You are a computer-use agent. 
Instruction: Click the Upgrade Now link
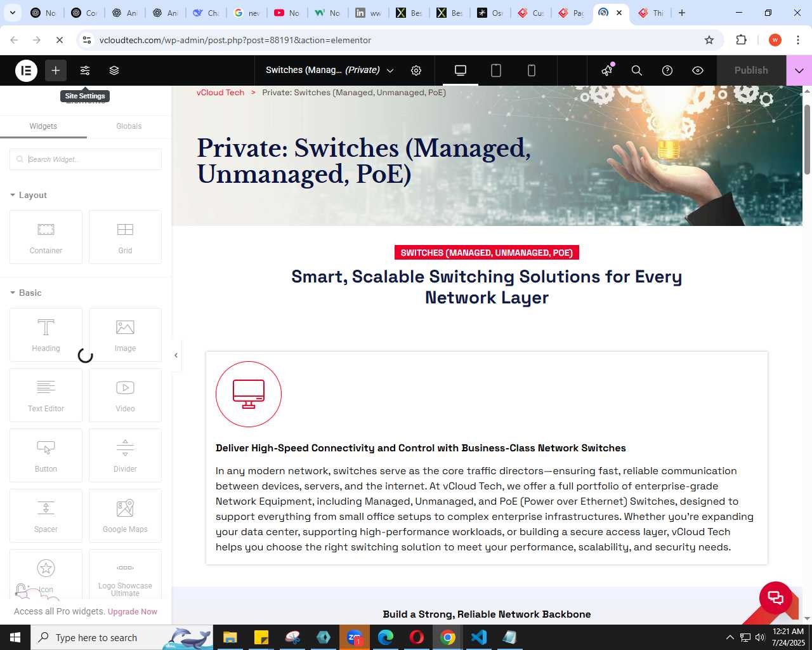tap(133, 612)
